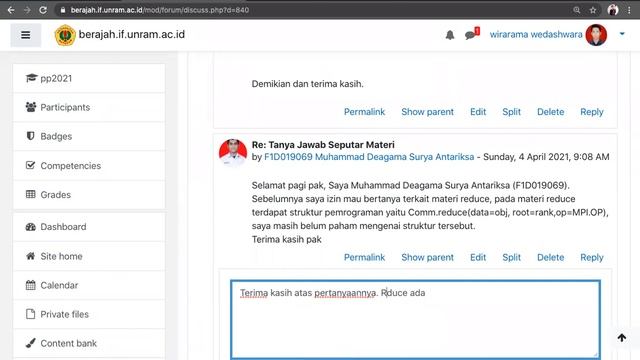Toggle the hamburger side panel button

(x=26, y=35)
